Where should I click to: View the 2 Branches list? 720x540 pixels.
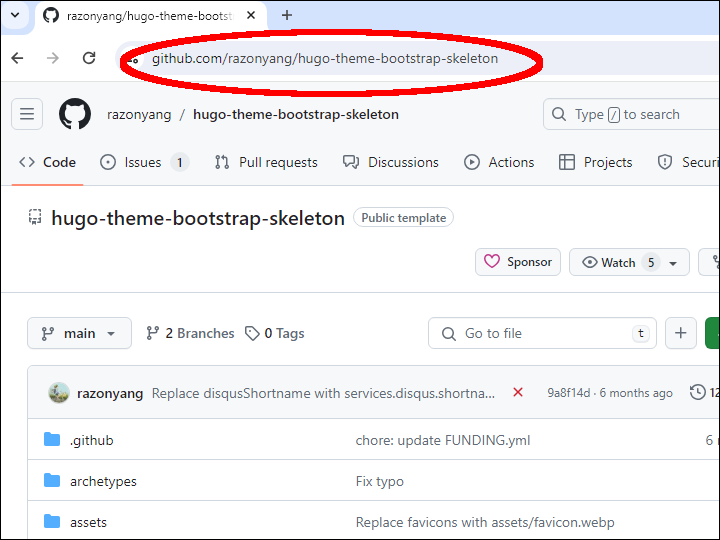click(190, 333)
